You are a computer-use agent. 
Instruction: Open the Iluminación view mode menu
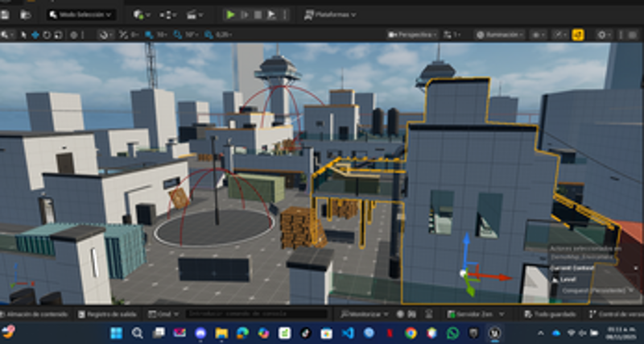pyautogui.click(x=500, y=35)
